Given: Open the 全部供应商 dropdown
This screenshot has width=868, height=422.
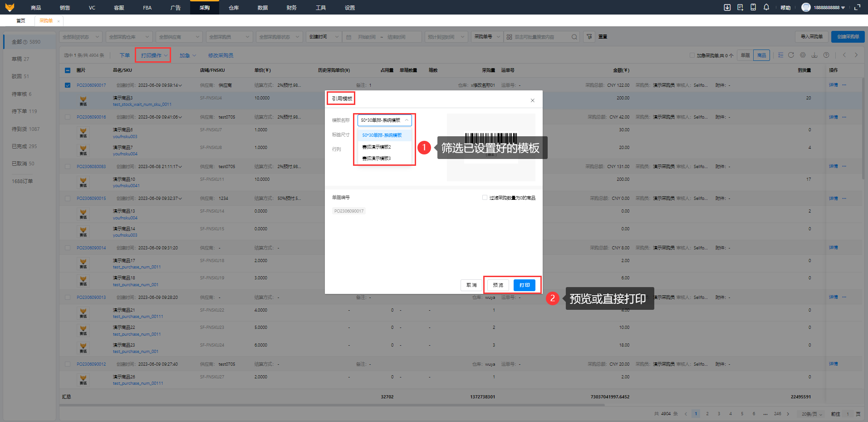Looking at the screenshot, I should (179, 37).
